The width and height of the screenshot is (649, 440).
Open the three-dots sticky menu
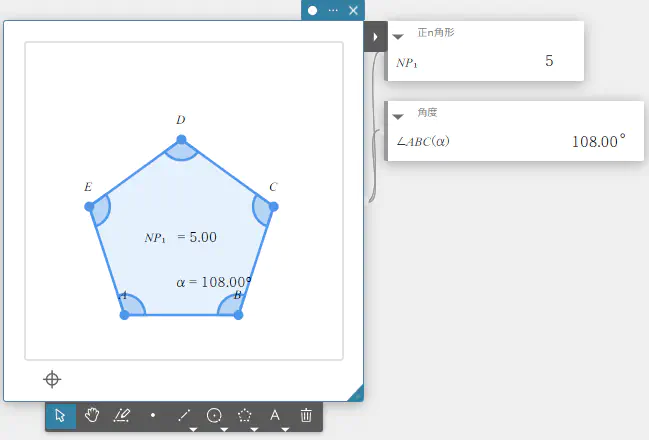point(333,10)
